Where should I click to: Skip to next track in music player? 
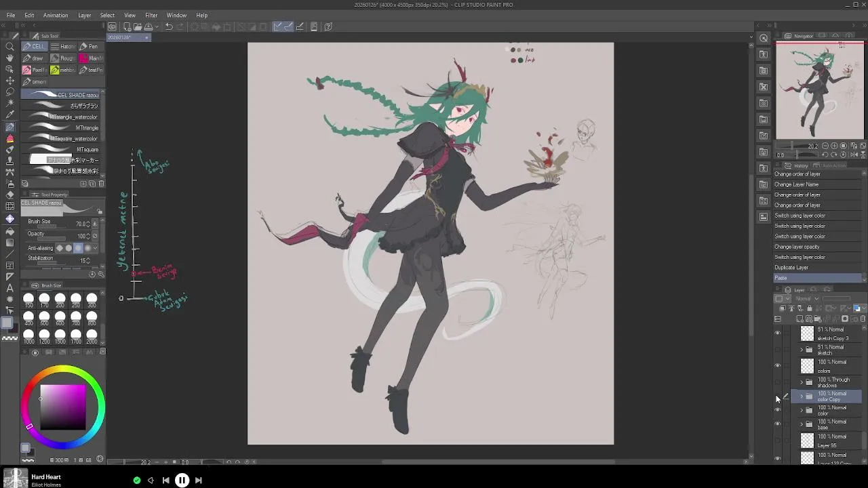[199, 481]
